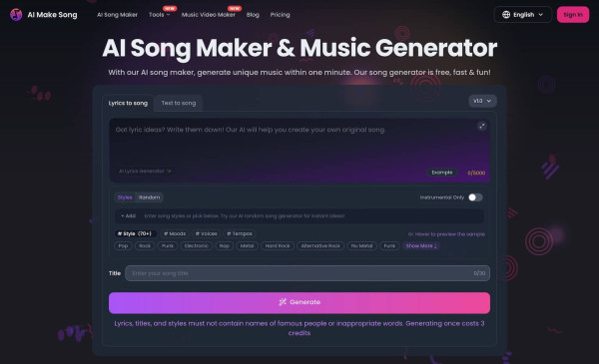Select the # Tempos category tab
The width and height of the screenshot is (599, 364).
240,233
